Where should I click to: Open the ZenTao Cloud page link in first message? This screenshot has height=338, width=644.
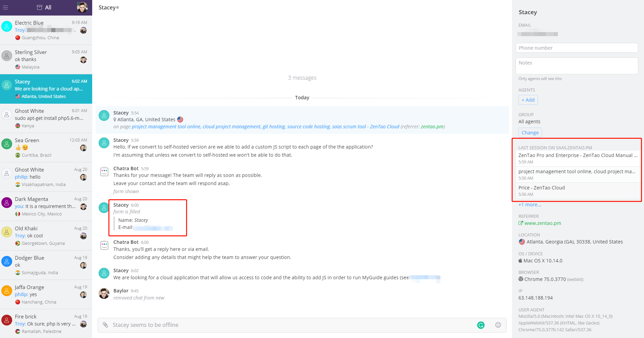pyautogui.click(x=265, y=127)
